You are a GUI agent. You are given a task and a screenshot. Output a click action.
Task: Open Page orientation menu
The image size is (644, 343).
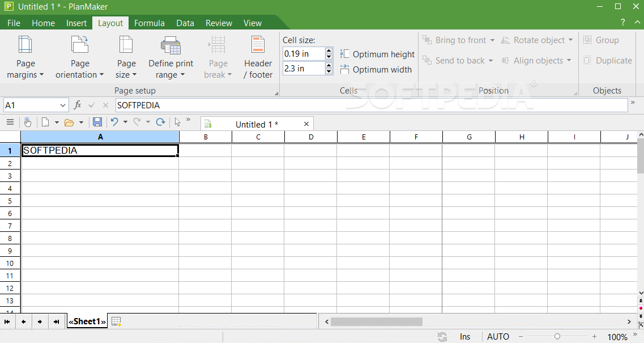[80, 57]
